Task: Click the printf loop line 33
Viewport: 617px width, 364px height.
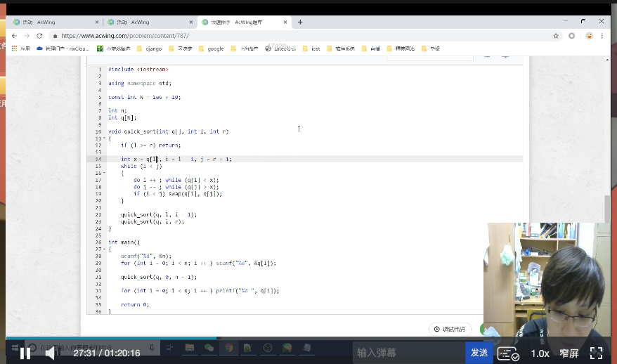Action: tap(200, 291)
